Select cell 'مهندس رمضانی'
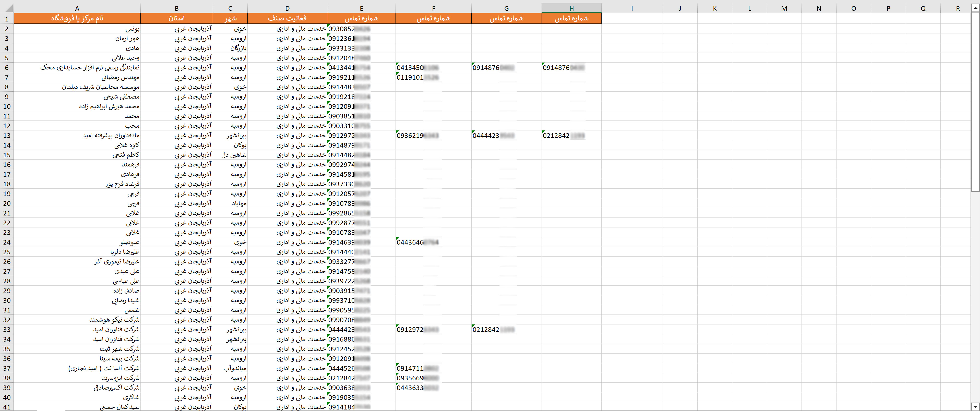 point(77,77)
